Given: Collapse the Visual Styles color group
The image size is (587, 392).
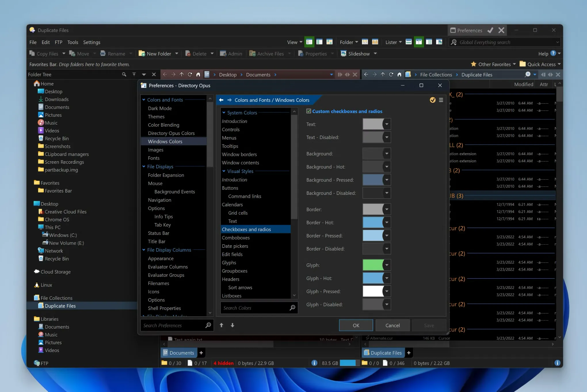Looking at the screenshot, I should [x=224, y=171].
